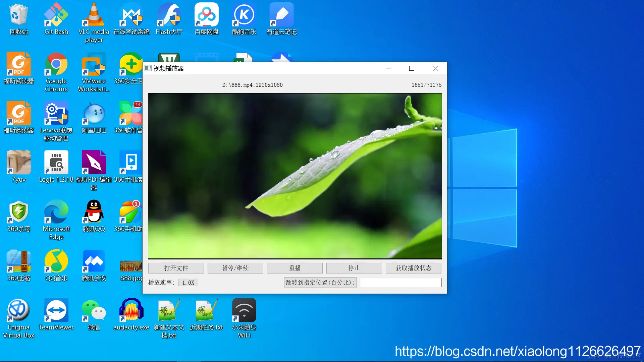Select the Git Bash desktop shortcut

tap(56, 15)
